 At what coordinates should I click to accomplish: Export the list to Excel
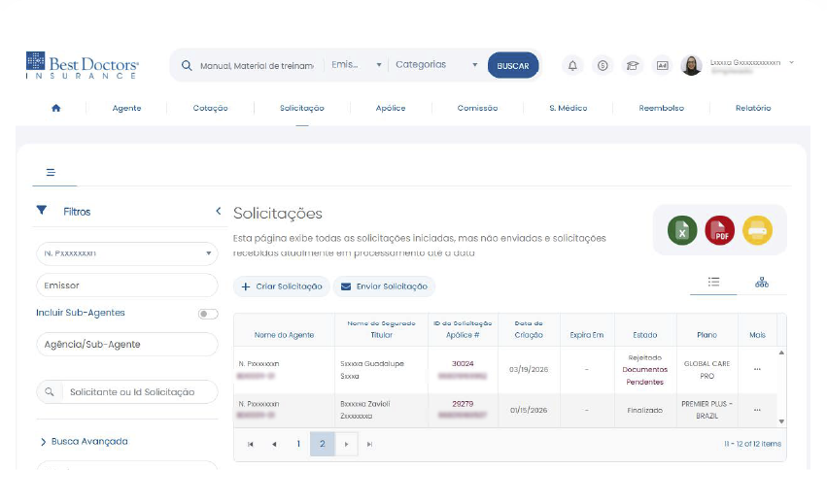pyautogui.click(x=682, y=230)
